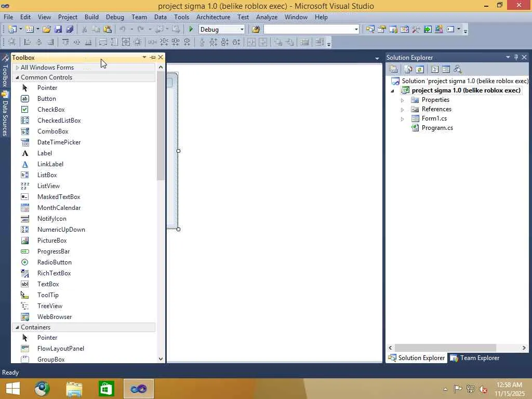Viewport: 532px width, 399px height.
Task: Open the Debug configuration dropdown
Action: tap(242, 30)
